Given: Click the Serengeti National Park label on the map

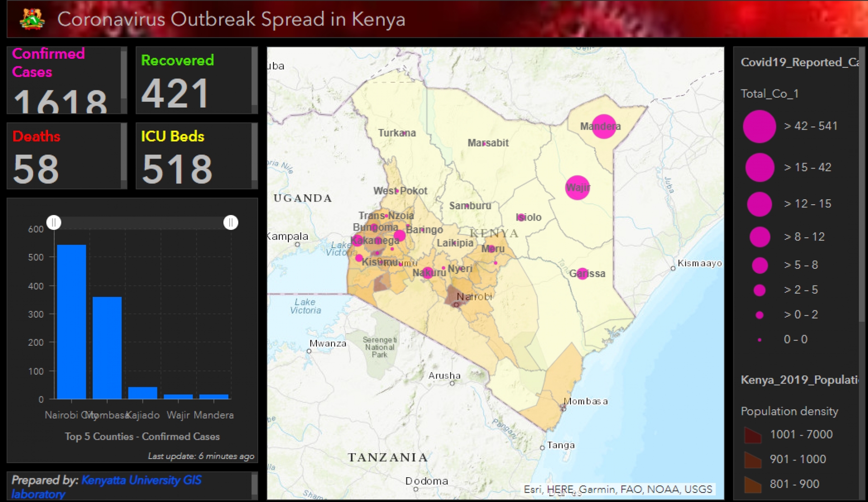Looking at the screenshot, I should point(380,347).
